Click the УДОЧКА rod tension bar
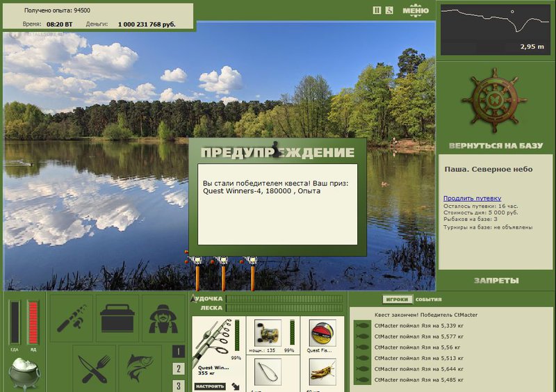Screen dimensions: 556x392 pos(284,299)
